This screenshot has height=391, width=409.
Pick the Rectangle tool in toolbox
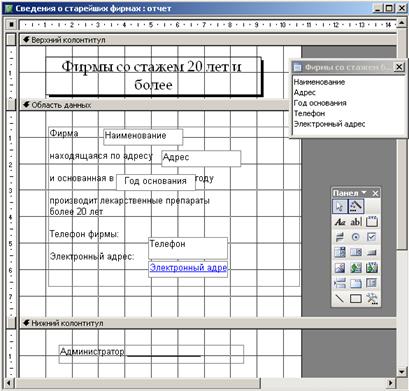(x=356, y=298)
